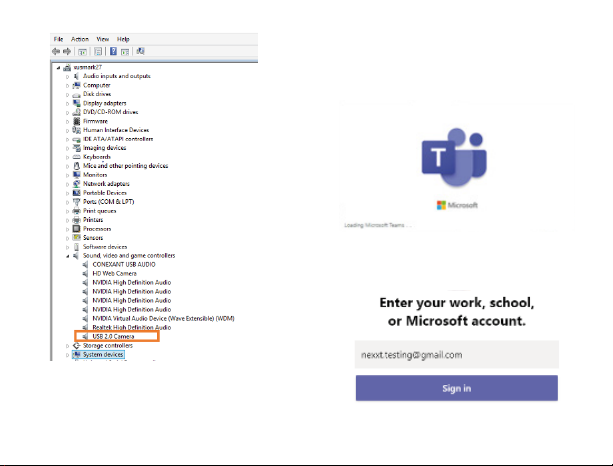Select NVIDIA Virtual Audio Device (Wave Extensible)
The height and width of the screenshot is (466, 613).
[163, 318]
